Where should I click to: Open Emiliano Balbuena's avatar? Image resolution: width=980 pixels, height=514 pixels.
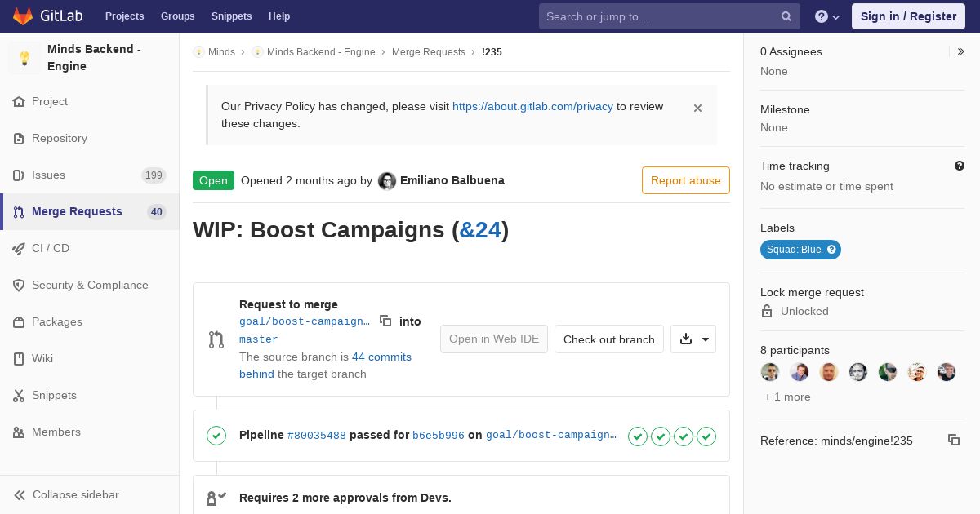click(387, 180)
